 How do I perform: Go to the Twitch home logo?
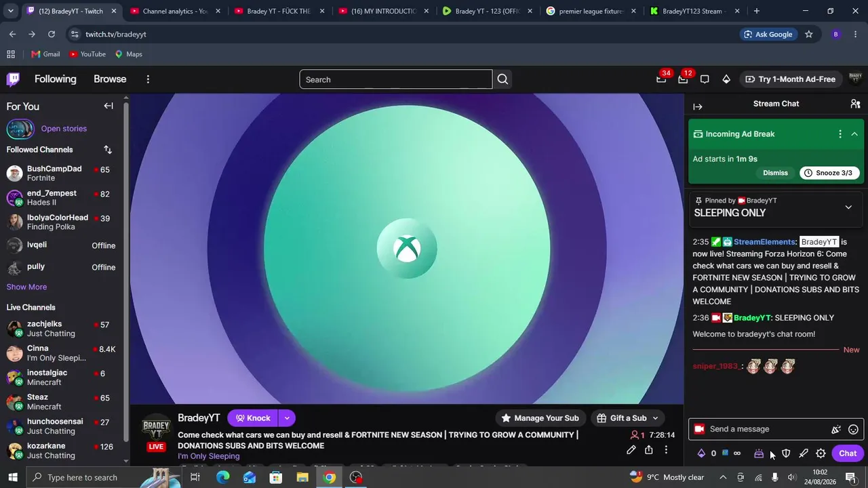[13, 79]
